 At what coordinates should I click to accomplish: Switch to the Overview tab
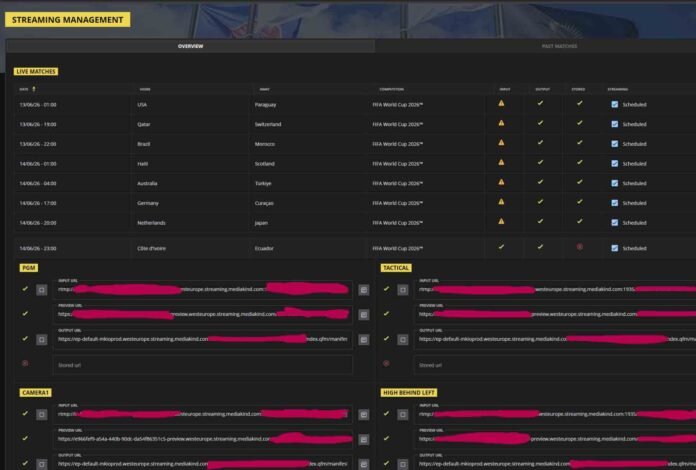pyautogui.click(x=190, y=46)
